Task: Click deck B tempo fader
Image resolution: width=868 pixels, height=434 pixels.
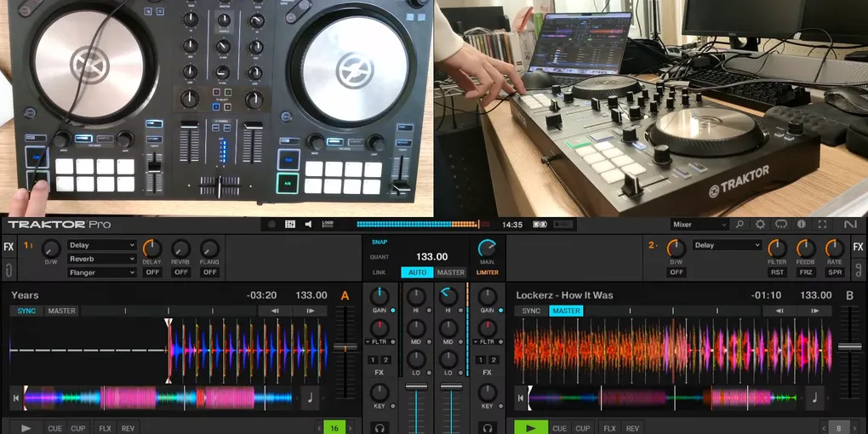Action: (x=850, y=347)
